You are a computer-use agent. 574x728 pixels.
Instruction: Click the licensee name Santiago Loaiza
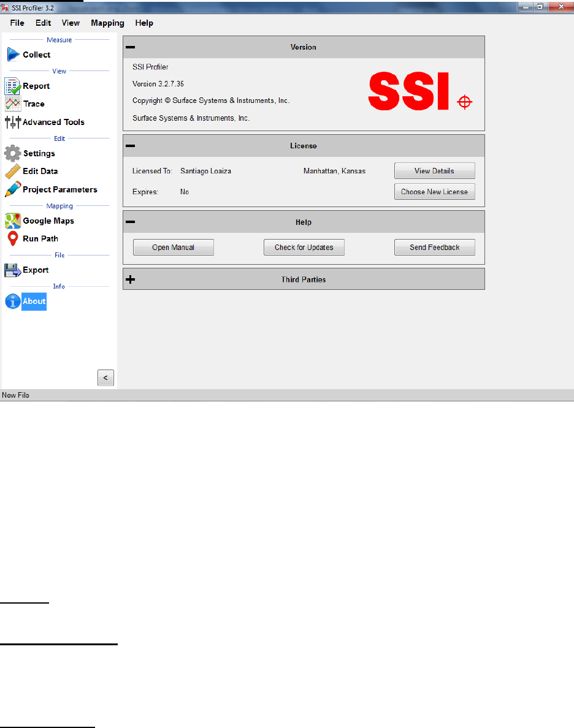pyautogui.click(x=205, y=171)
